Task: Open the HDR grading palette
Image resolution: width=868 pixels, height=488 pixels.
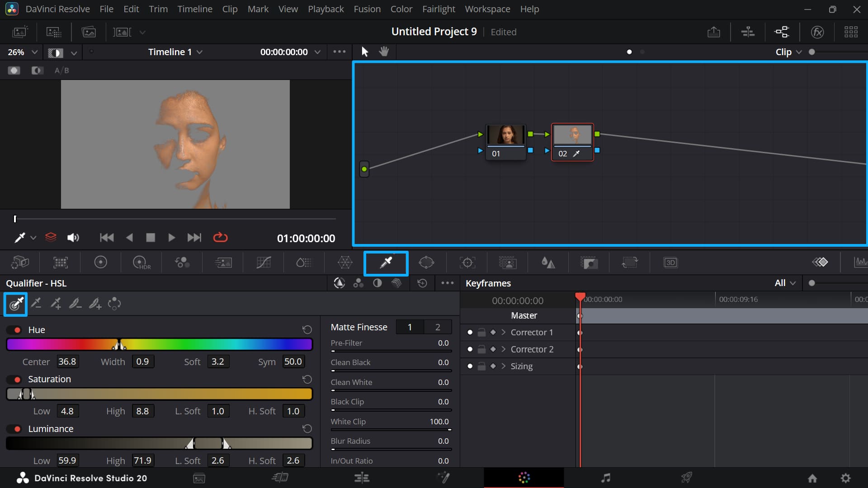Action: (x=141, y=262)
